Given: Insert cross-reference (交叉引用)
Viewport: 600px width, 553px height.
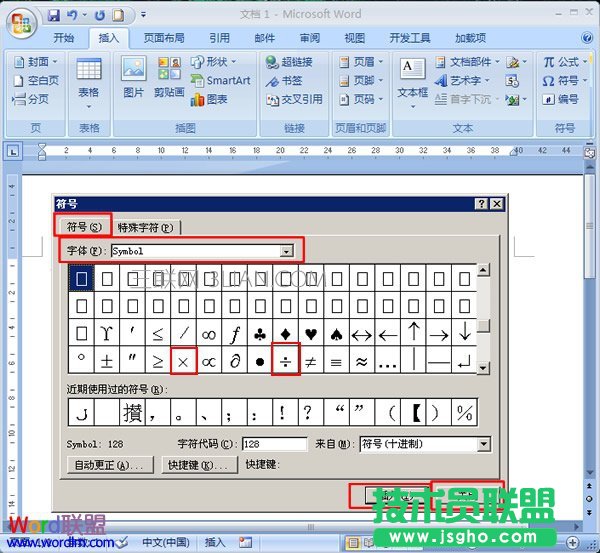Looking at the screenshot, I should [x=294, y=100].
